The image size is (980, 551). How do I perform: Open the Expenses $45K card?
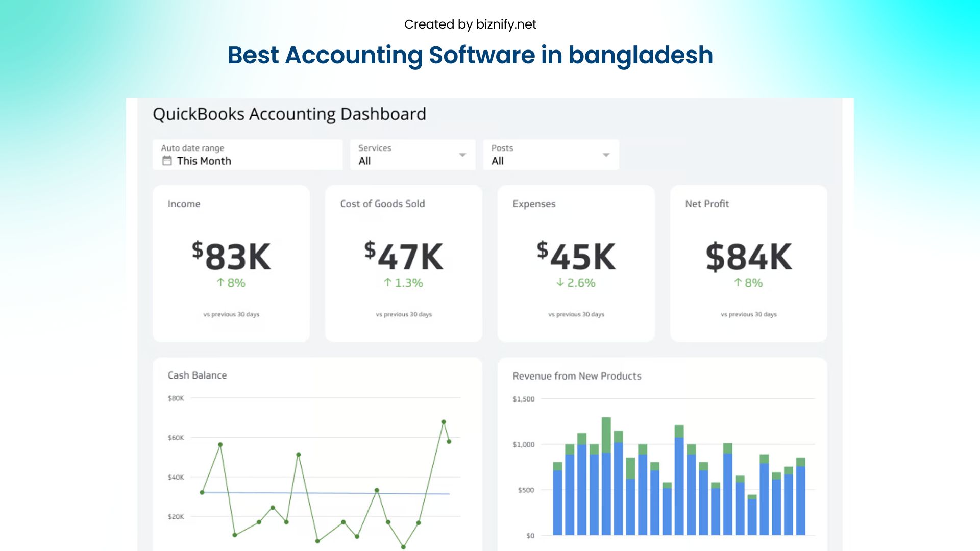[x=576, y=264]
